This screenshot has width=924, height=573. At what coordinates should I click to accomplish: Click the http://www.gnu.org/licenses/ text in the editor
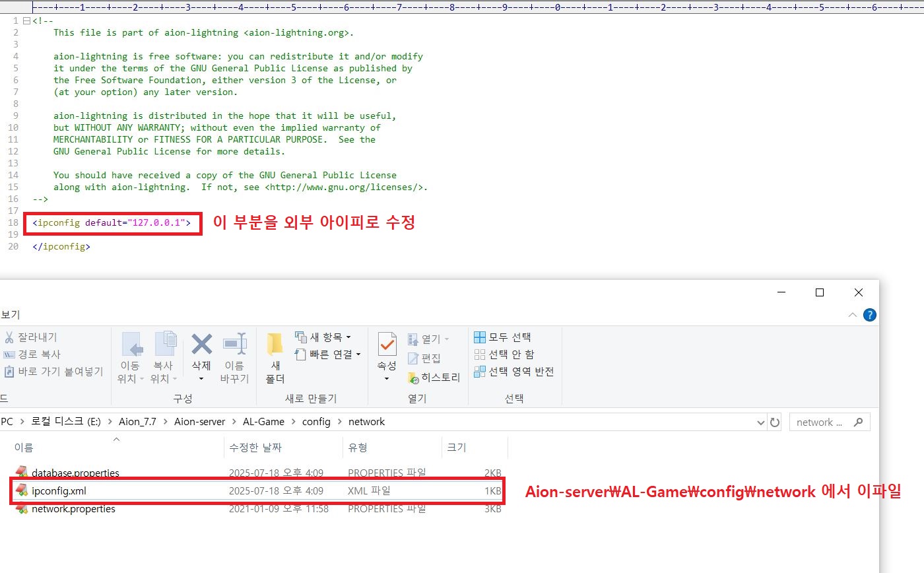(x=343, y=187)
